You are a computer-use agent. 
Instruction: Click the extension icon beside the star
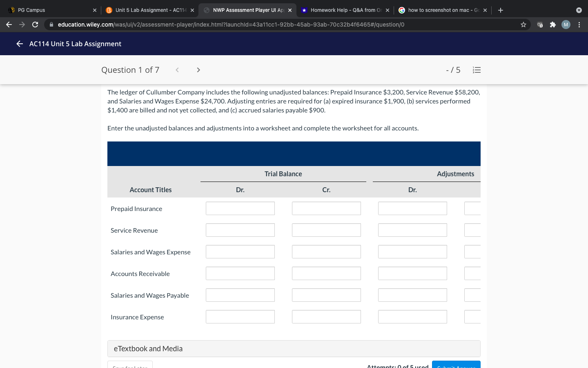pos(540,25)
